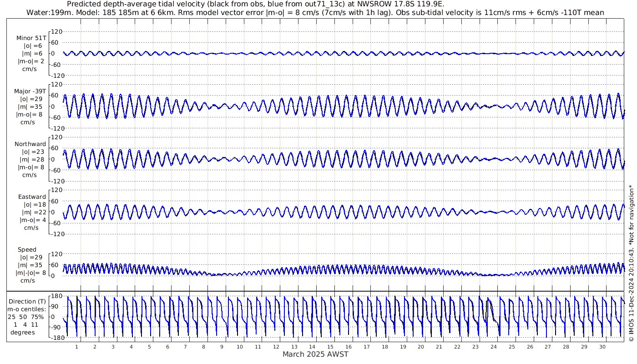Click day 15 on the date axis
This screenshot has width=637, height=364.
point(330,347)
